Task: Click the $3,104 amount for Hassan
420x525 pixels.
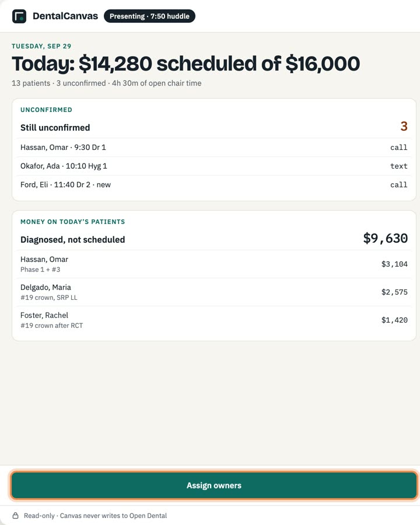Action: click(394, 264)
